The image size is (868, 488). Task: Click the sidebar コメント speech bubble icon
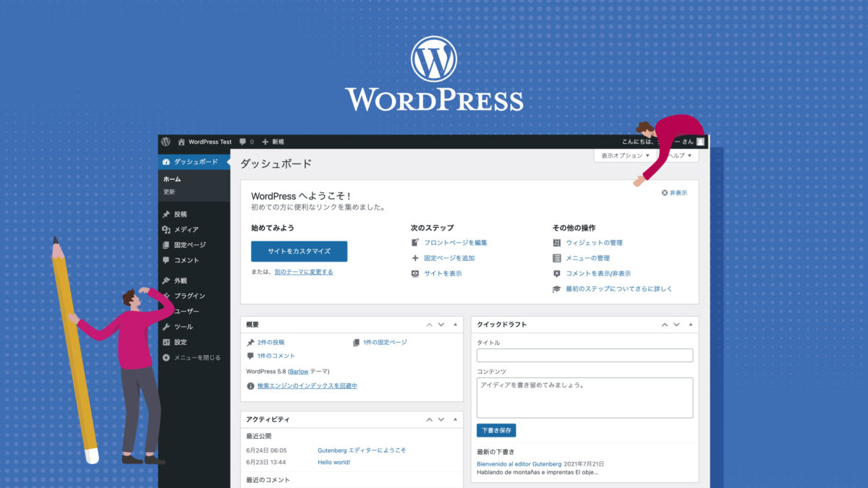166,260
